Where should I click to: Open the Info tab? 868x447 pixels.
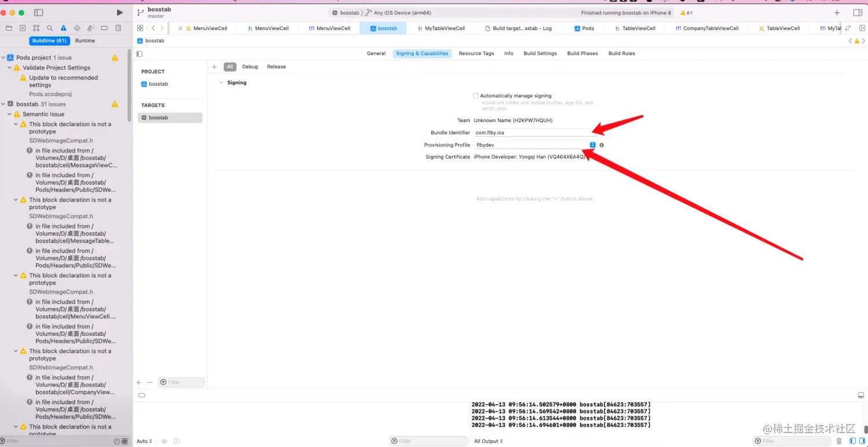coord(509,53)
